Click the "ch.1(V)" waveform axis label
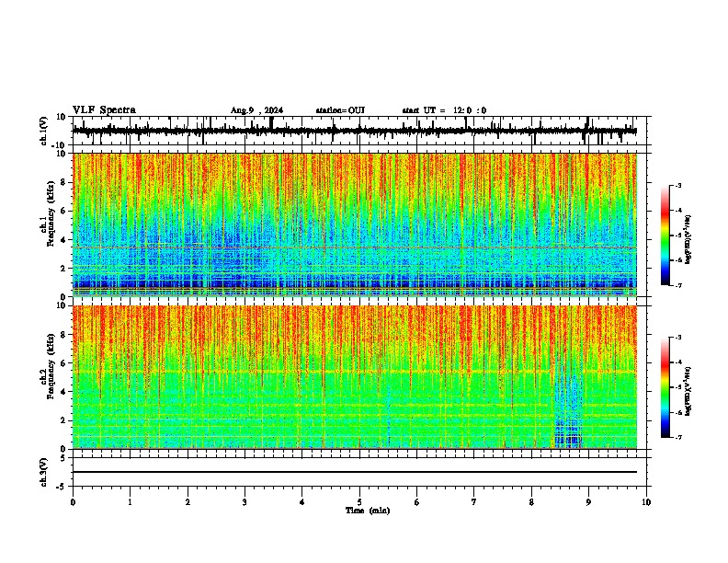This screenshot has height=563, width=728. pyautogui.click(x=44, y=131)
